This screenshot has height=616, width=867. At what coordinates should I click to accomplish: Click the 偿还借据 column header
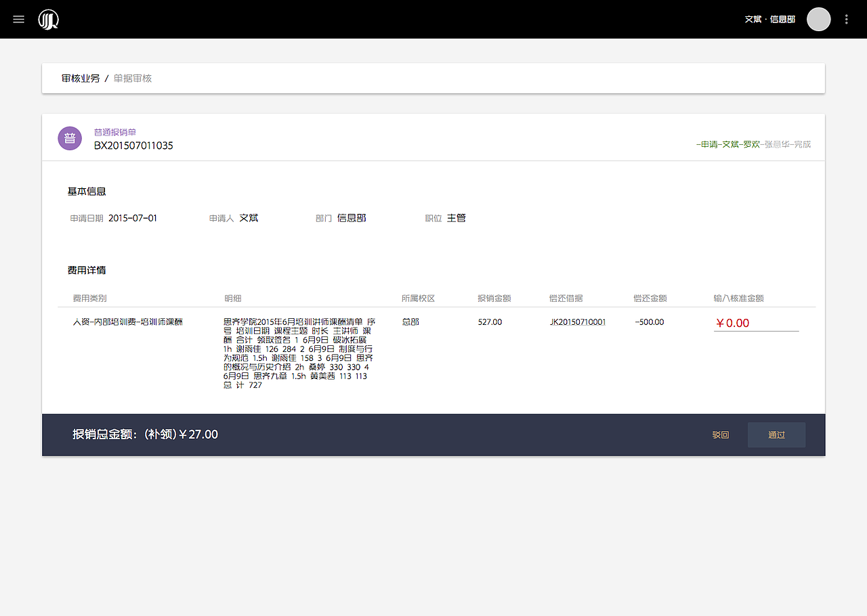(566, 299)
